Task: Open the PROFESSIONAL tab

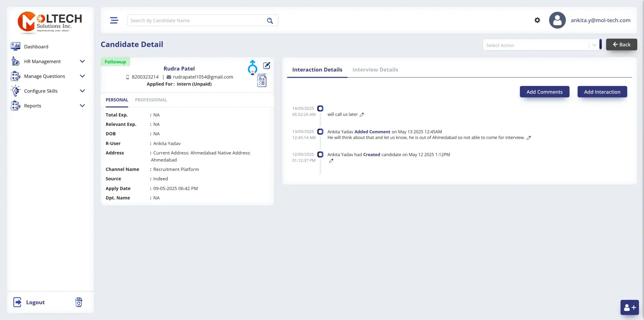Action: coord(151,100)
